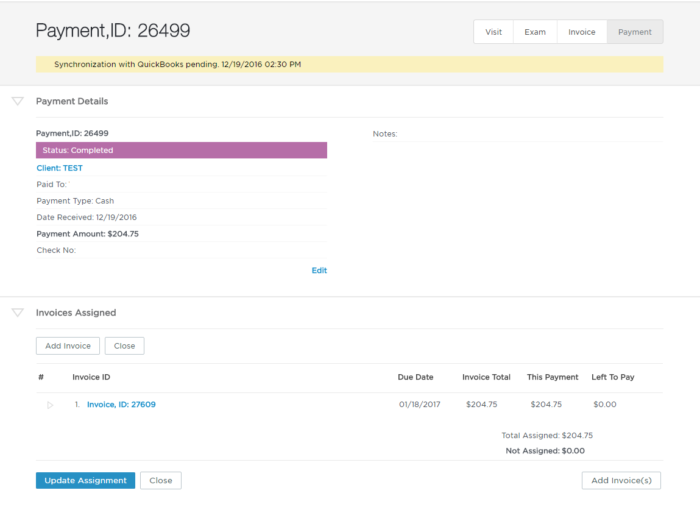
Task: Click the Check No: row
Action: (181, 250)
